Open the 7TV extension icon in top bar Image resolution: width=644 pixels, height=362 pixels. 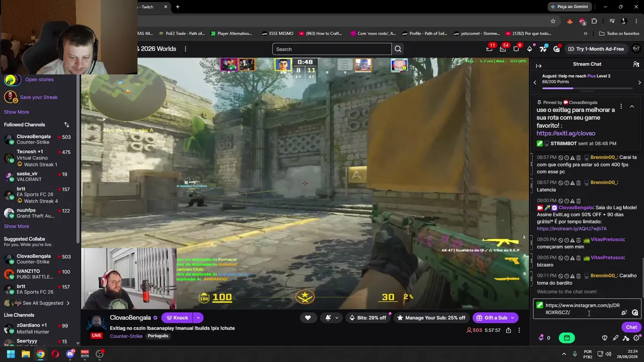(543, 49)
